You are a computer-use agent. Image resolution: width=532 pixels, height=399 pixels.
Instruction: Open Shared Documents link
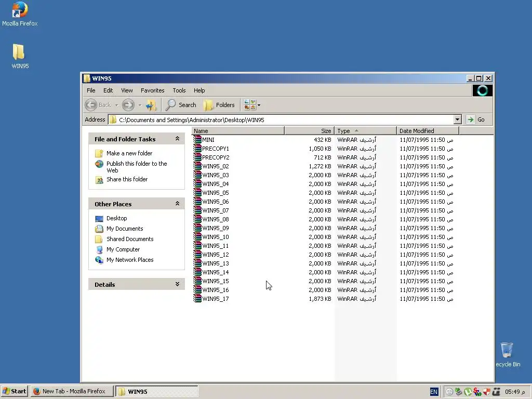pos(129,239)
